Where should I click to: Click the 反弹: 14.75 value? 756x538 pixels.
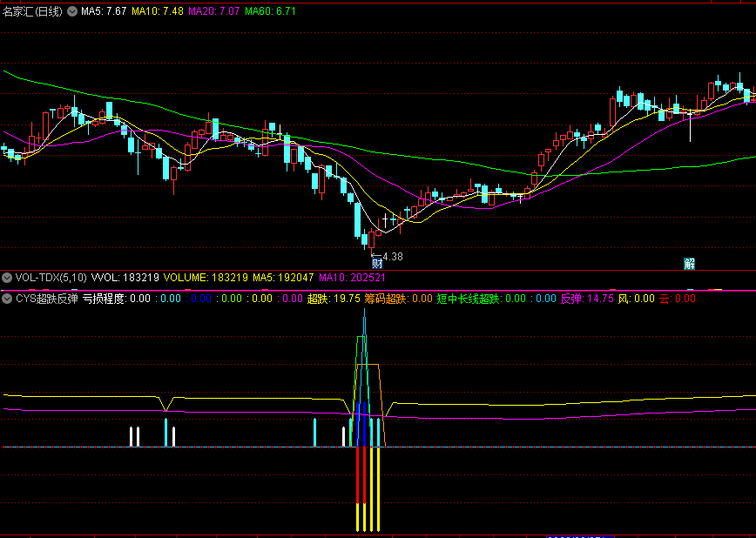(x=587, y=299)
